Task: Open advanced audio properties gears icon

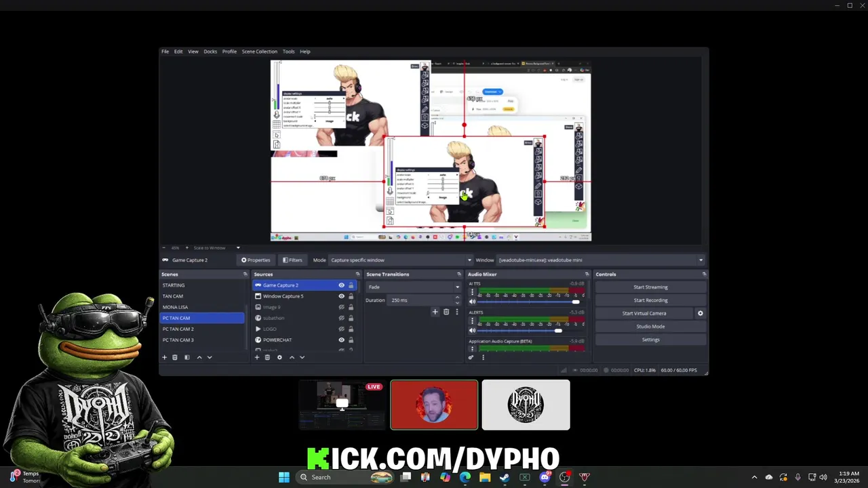Action: pyautogui.click(x=471, y=357)
